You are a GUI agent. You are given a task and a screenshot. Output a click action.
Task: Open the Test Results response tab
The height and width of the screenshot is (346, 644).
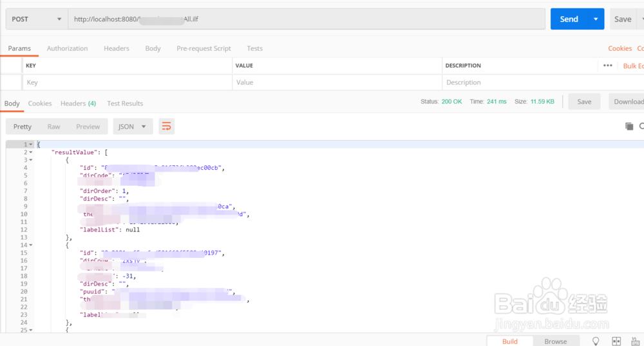click(x=125, y=104)
